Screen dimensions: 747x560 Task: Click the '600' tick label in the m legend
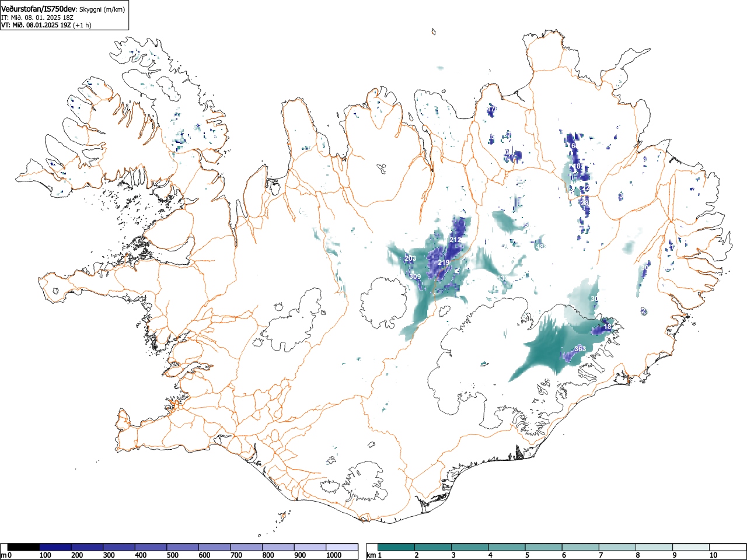204,555
